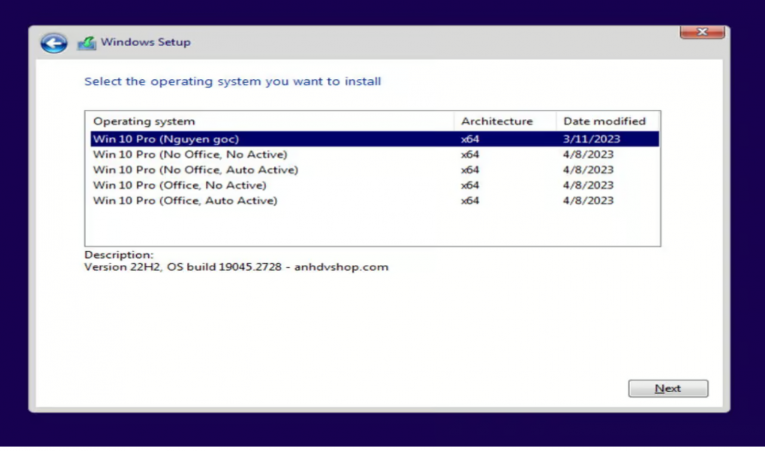
Task: Click the Windows Setup title text
Action: [145, 42]
